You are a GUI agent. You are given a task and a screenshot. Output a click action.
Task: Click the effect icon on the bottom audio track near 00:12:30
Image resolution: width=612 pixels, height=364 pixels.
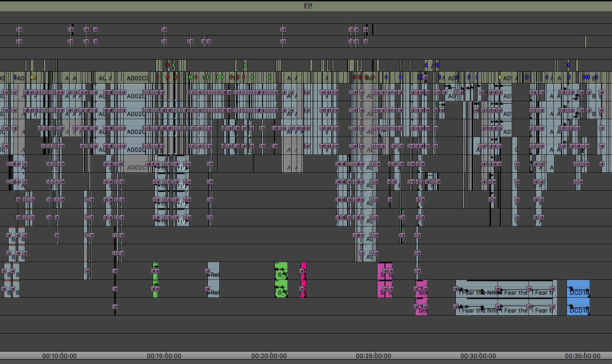(x=115, y=307)
